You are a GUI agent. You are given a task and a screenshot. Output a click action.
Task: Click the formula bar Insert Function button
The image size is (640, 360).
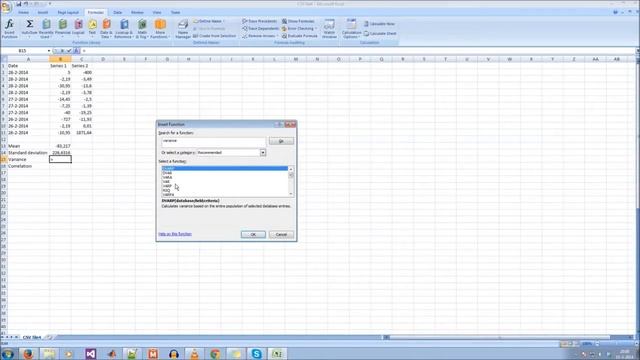(x=76, y=51)
